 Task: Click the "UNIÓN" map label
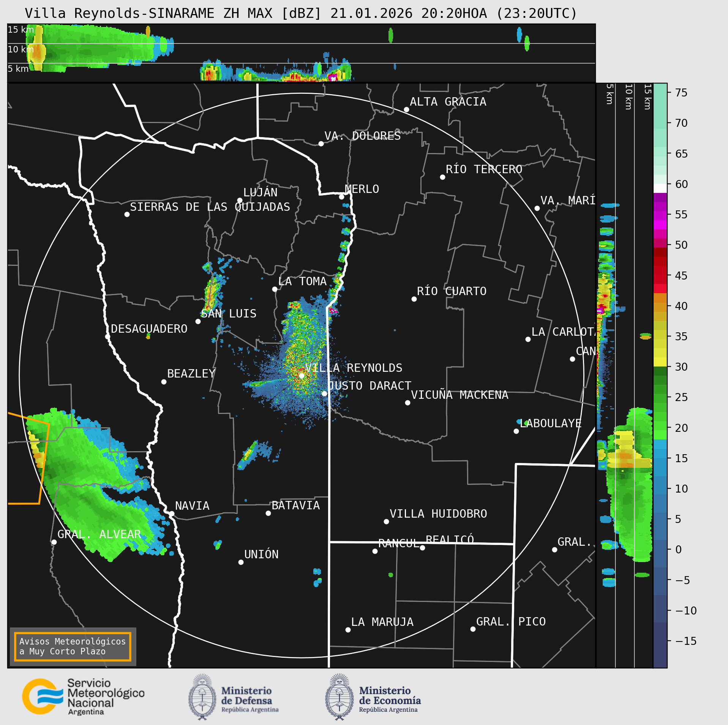click(261, 554)
